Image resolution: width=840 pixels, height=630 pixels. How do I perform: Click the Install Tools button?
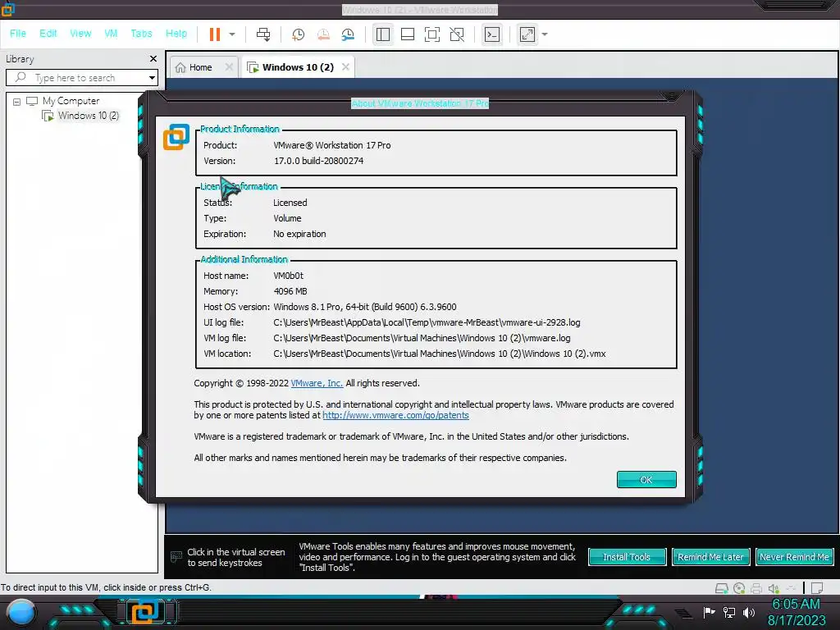627,557
